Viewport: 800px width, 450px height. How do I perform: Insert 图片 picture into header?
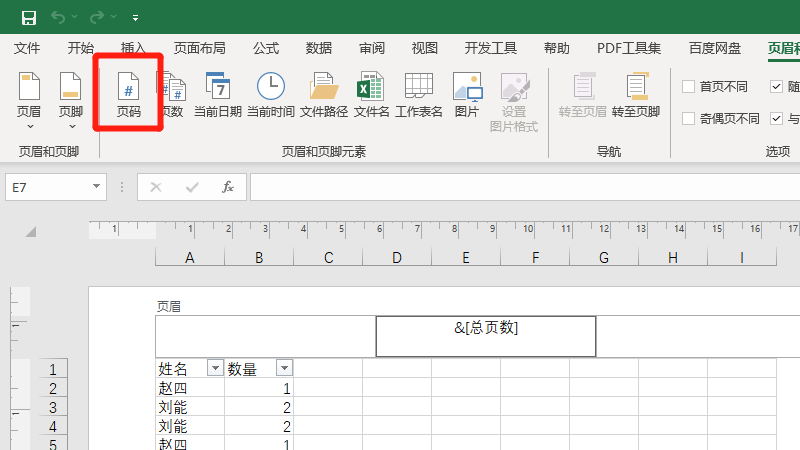[467, 95]
